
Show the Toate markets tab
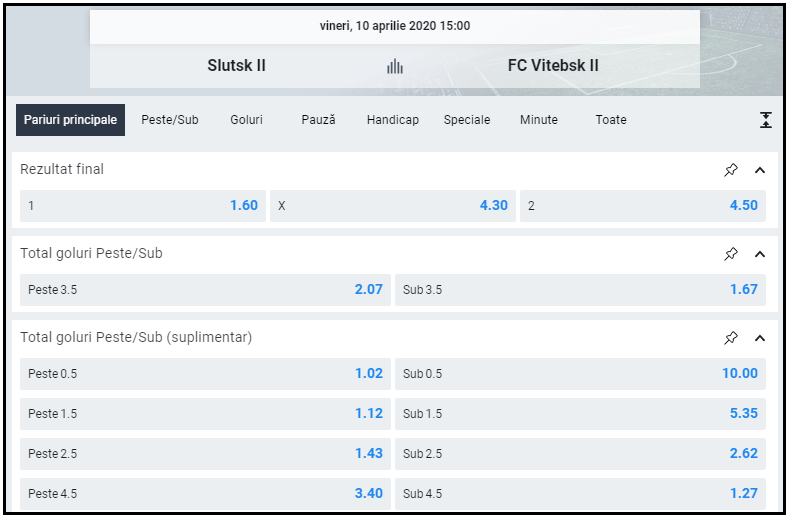pyautogui.click(x=611, y=120)
